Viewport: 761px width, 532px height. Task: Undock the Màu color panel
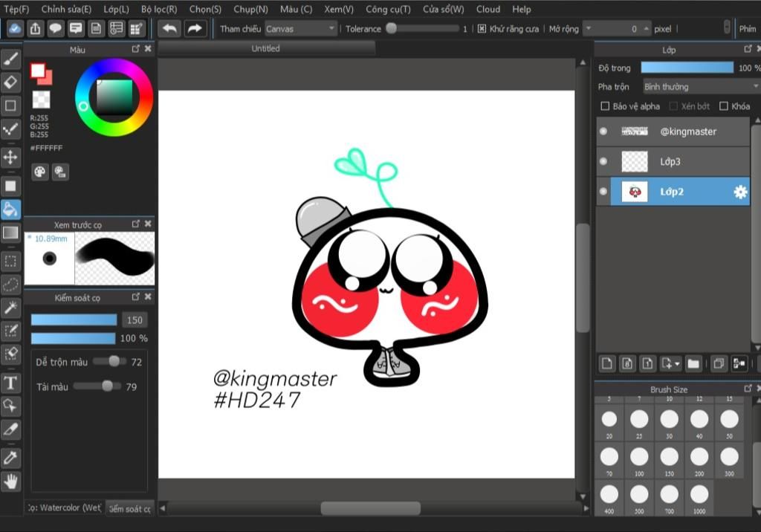click(x=135, y=49)
